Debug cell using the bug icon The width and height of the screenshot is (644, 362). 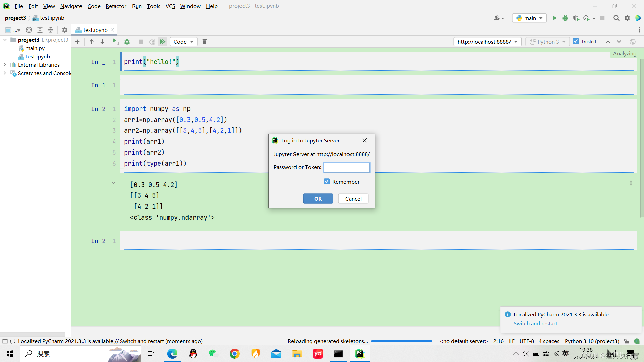pyautogui.click(x=127, y=42)
